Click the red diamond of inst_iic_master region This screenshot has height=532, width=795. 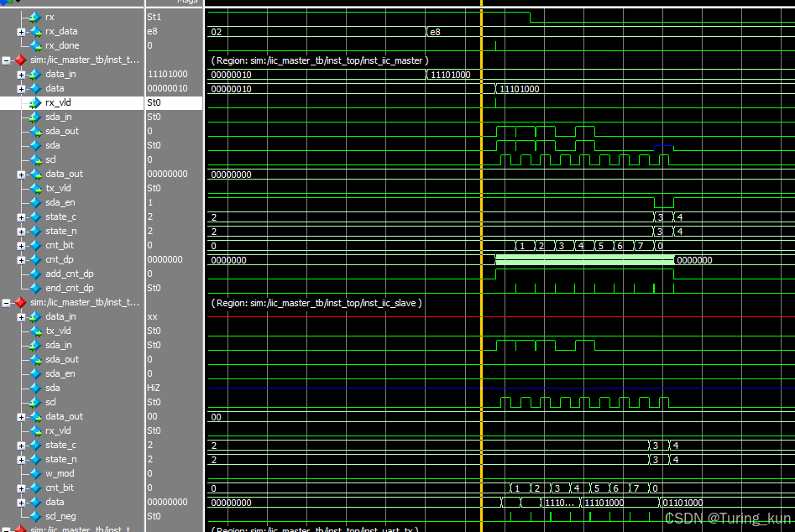click(20, 60)
